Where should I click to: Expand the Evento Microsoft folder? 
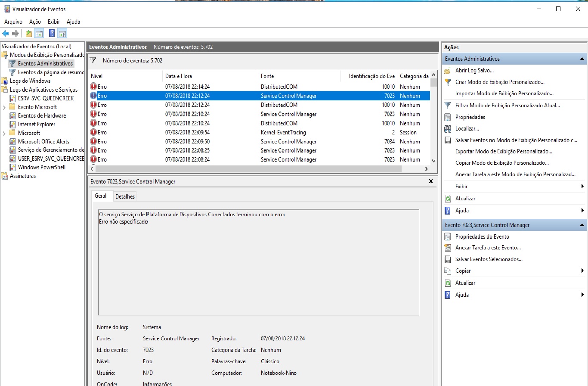coord(4,107)
